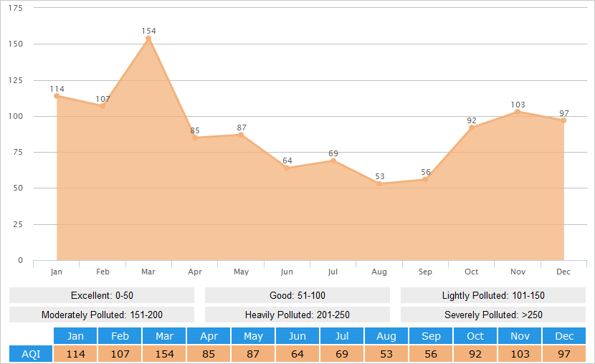Image resolution: width=595 pixels, height=364 pixels.
Task: Select the Severely Polluted: >250 box
Action: (x=493, y=315)
